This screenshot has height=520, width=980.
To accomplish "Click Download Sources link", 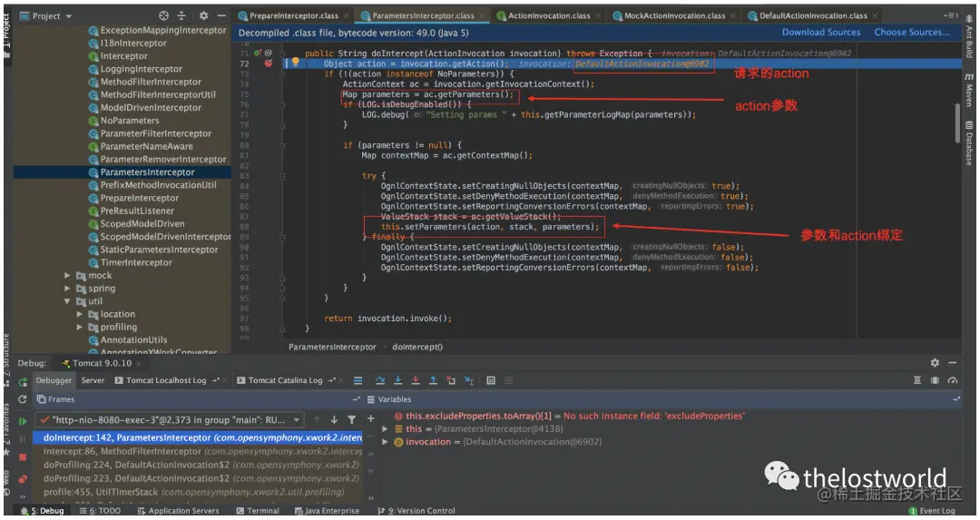I will pos(820,32).
